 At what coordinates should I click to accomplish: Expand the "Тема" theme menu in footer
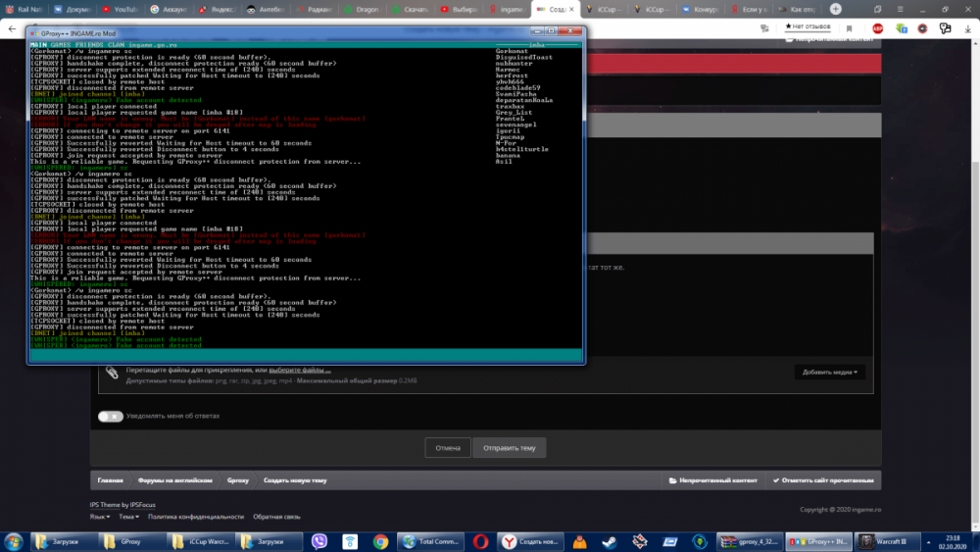128,516
